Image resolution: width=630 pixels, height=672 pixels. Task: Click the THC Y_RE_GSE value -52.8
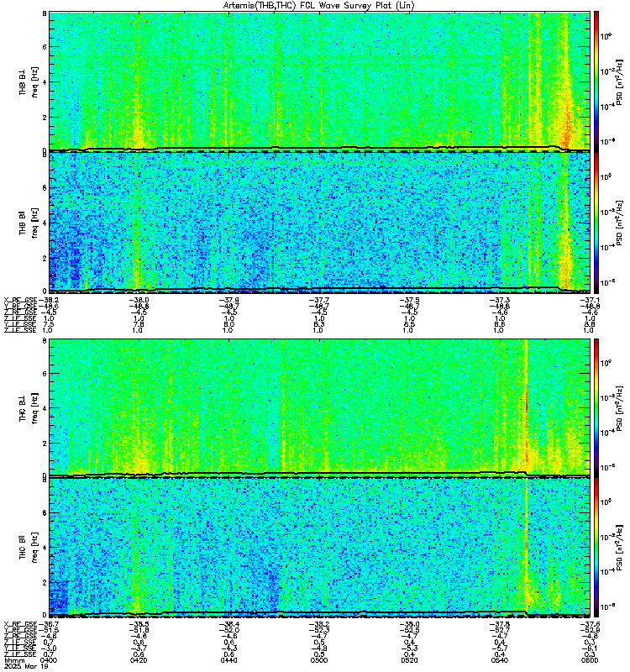(x=591, y=631)
